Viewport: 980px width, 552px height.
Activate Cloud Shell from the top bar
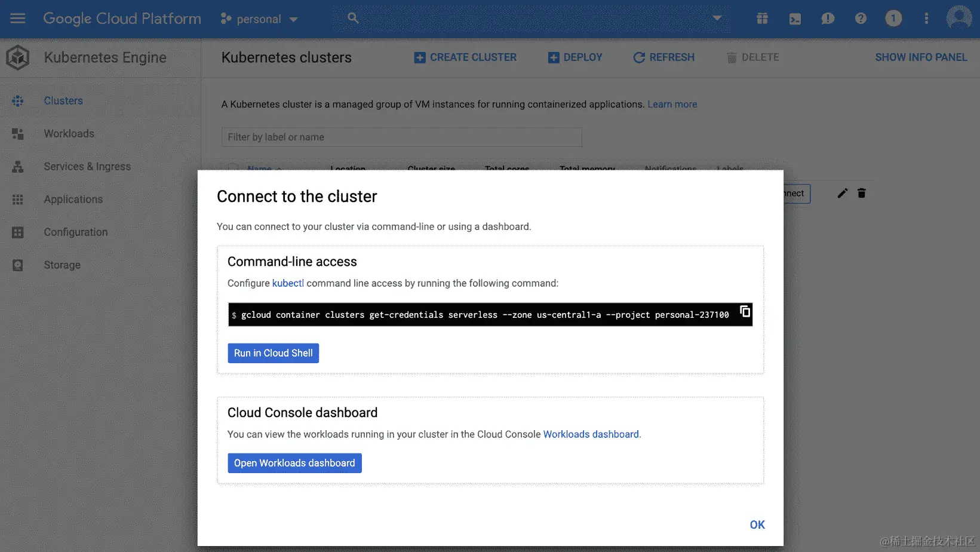point(795,19)
